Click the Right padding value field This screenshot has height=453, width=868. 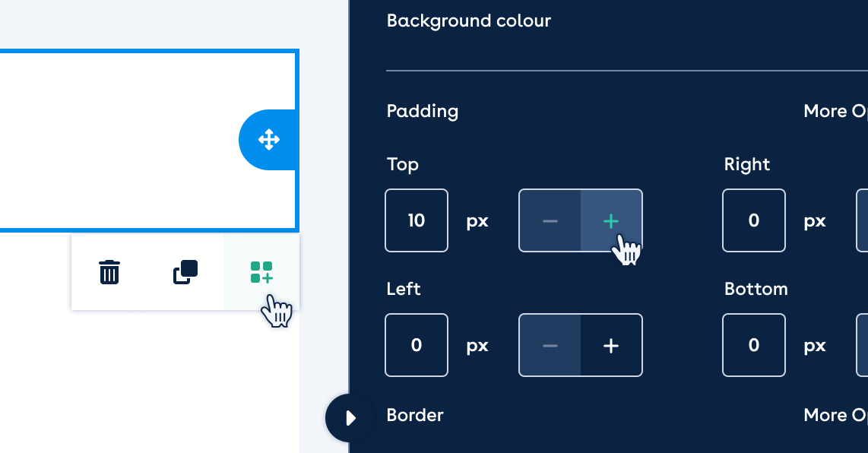(x=753, y=220)
